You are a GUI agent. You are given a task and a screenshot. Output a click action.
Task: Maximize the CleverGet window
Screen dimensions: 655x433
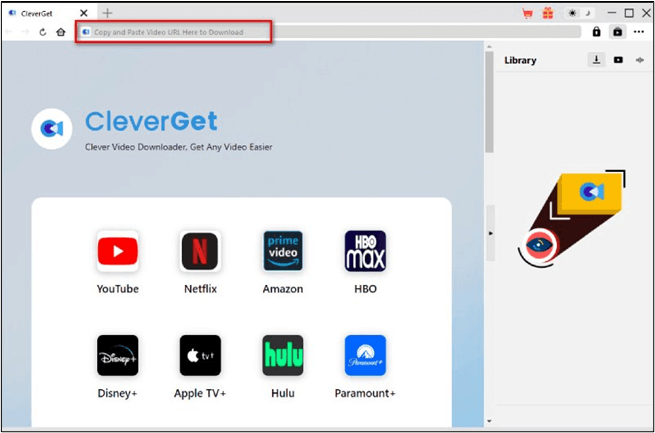[x=629, y=13]
